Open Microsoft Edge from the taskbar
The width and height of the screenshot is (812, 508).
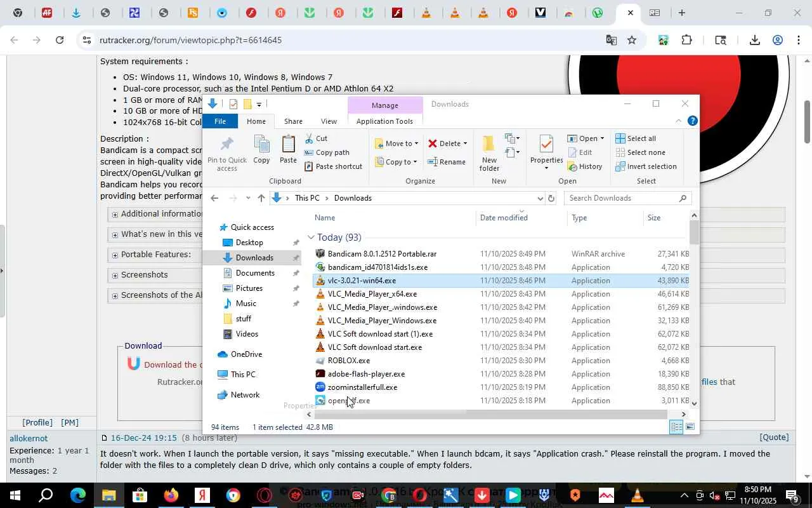(x=77, y=495)
